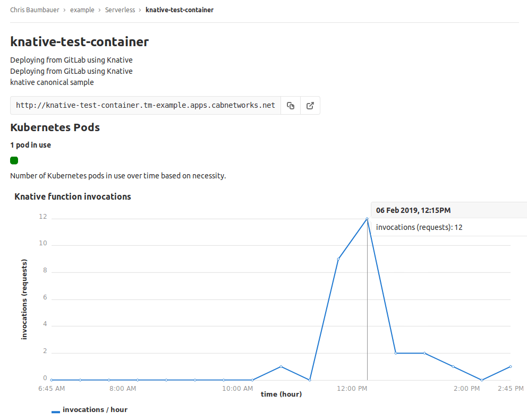Click the Knative function invocations chart title
The height and width of the screenshot is (420, 527).
(x=73, y=196)
